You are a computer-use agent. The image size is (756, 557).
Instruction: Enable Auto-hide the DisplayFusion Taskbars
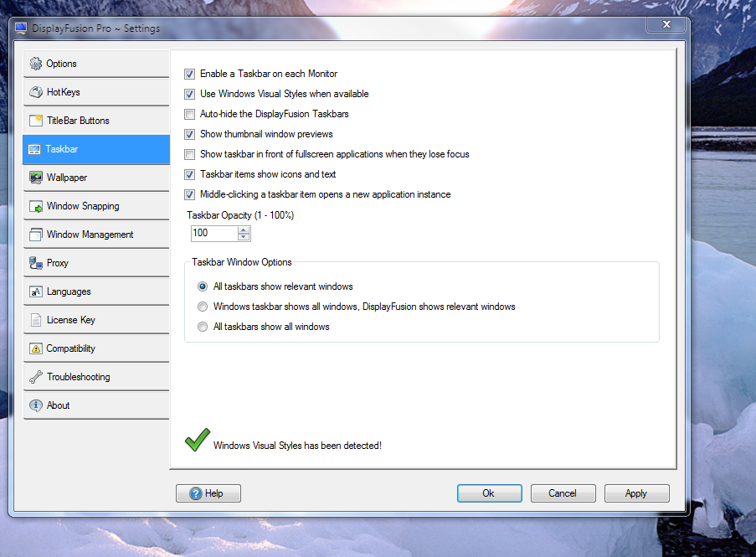pyautogui.click(x=190, y=114)
